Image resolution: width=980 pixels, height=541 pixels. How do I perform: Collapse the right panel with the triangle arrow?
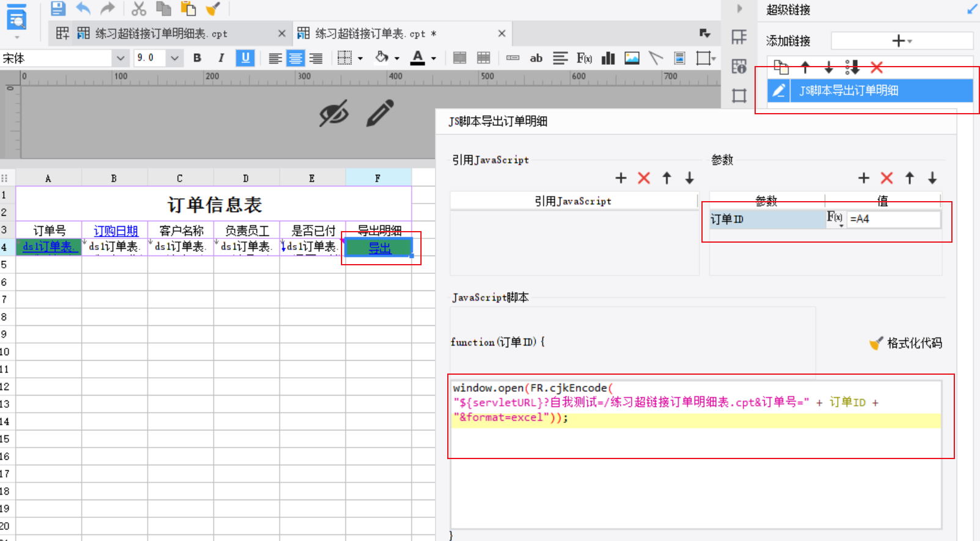pyautogui.click(x=739, y=9)
